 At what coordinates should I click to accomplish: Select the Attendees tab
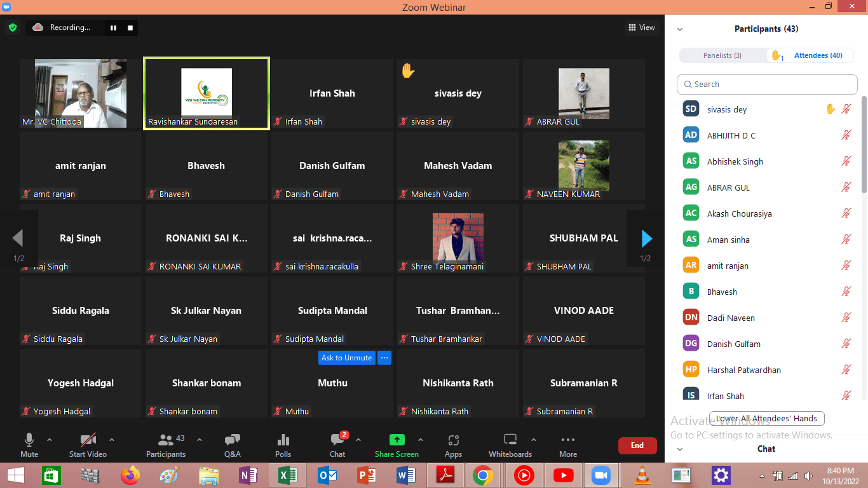click(818, 55)
